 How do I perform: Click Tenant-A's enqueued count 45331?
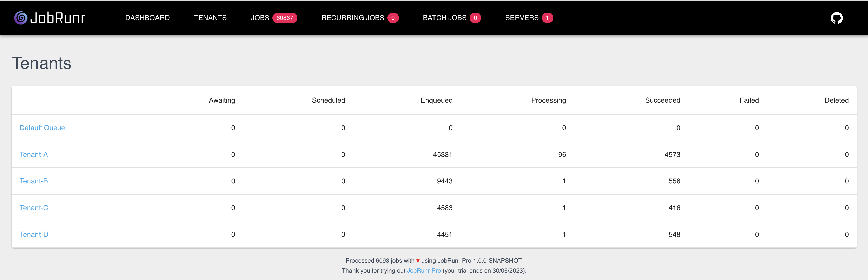pos(442,155)
